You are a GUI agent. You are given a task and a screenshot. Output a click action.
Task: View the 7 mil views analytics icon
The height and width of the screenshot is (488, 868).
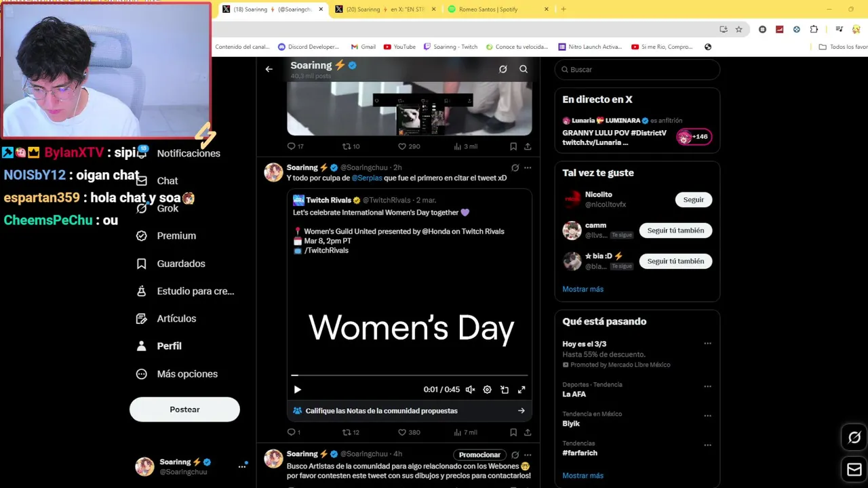[x=465, y=432]
